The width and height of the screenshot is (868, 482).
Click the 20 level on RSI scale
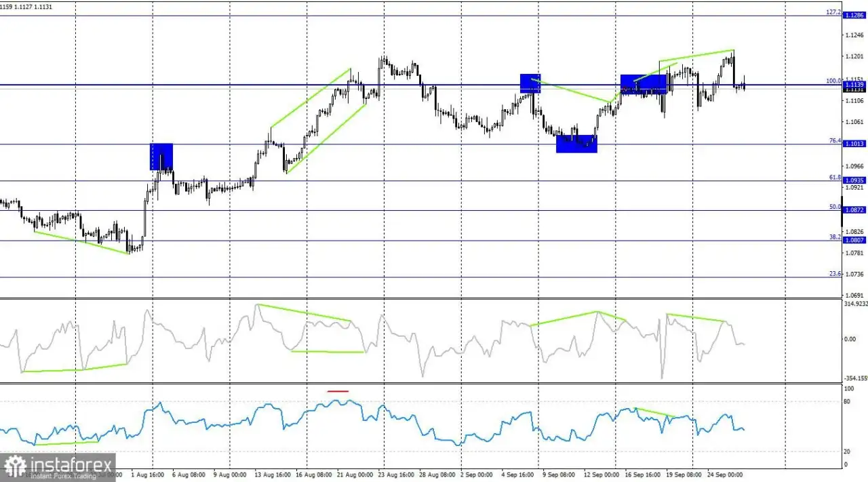[x=847, y=451]
